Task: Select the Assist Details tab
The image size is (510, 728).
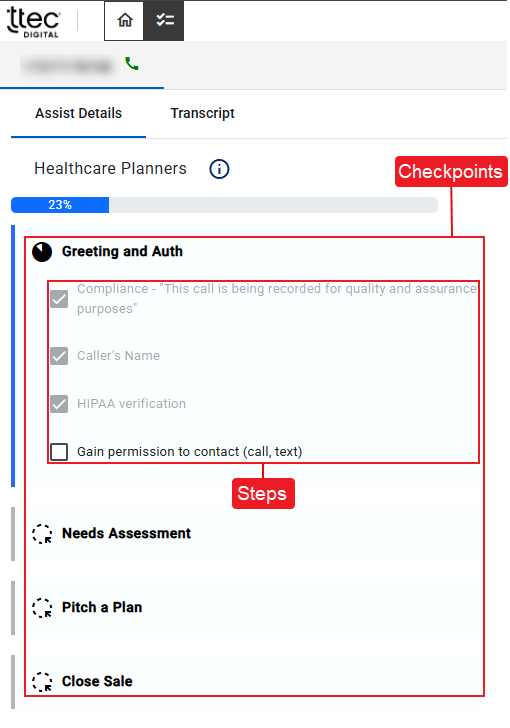Action: 78,113
